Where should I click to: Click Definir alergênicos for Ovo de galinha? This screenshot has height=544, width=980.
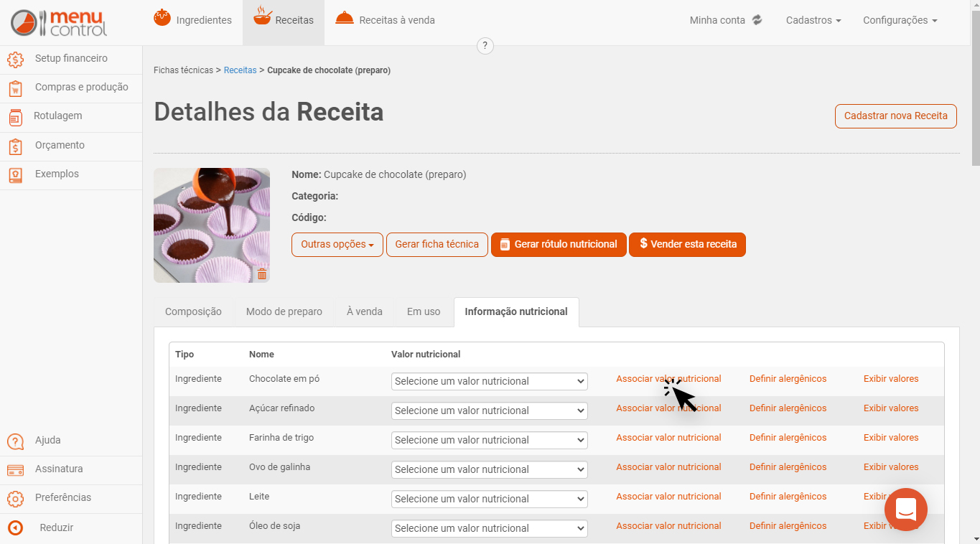click(x=788, y=467)
